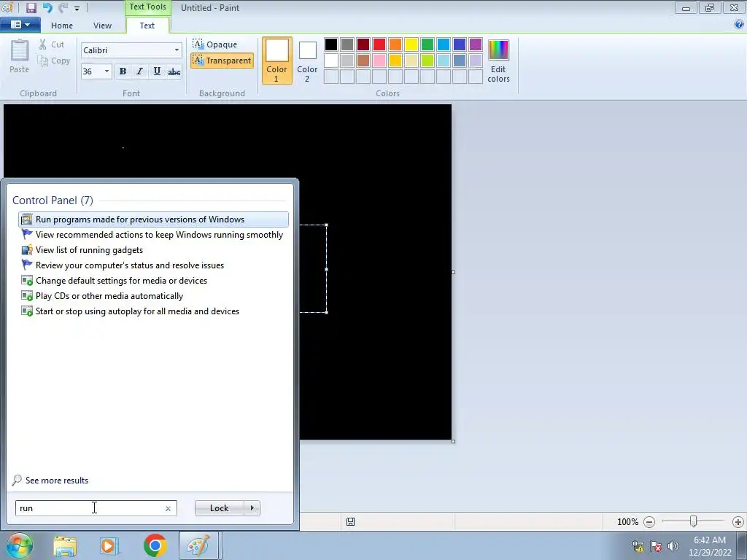Click the Paint taskbar button
747x560 pixels.
pyautogui.click(x=198, y=545)
